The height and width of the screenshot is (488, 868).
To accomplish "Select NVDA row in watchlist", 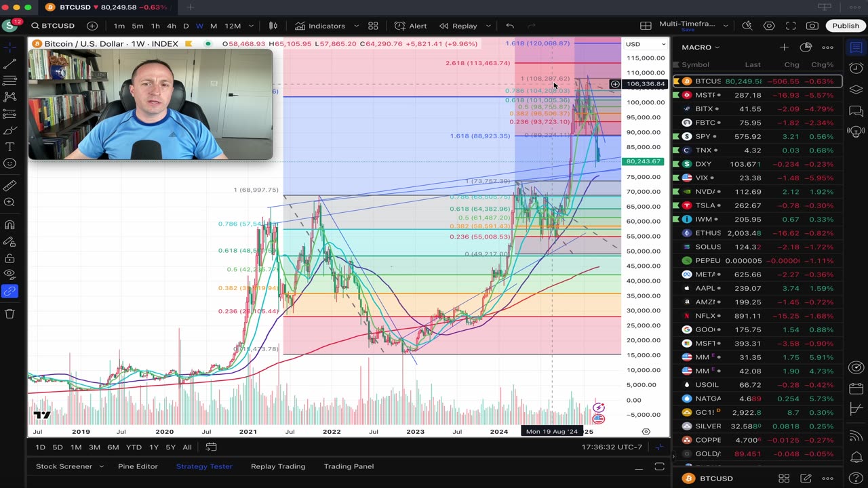I will click(x=757, y=192).
